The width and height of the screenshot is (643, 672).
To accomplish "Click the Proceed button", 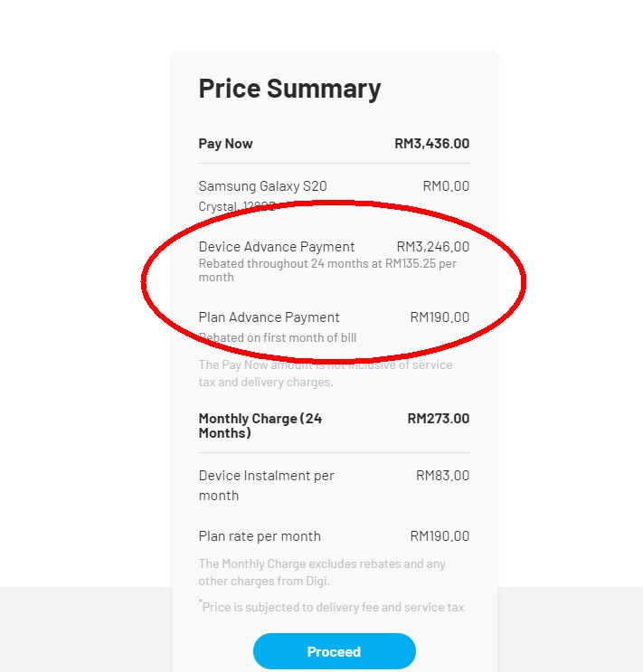I will pos(334,651).
